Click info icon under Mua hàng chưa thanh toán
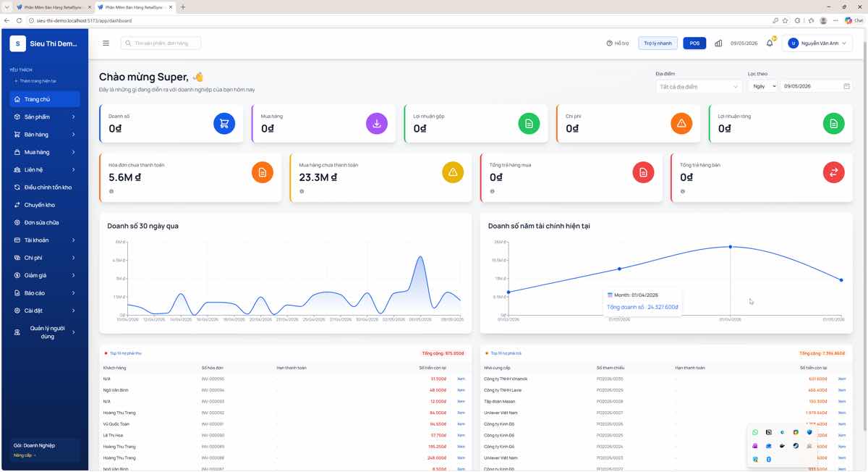The image size is (868, 472). (x=302, y=191)
